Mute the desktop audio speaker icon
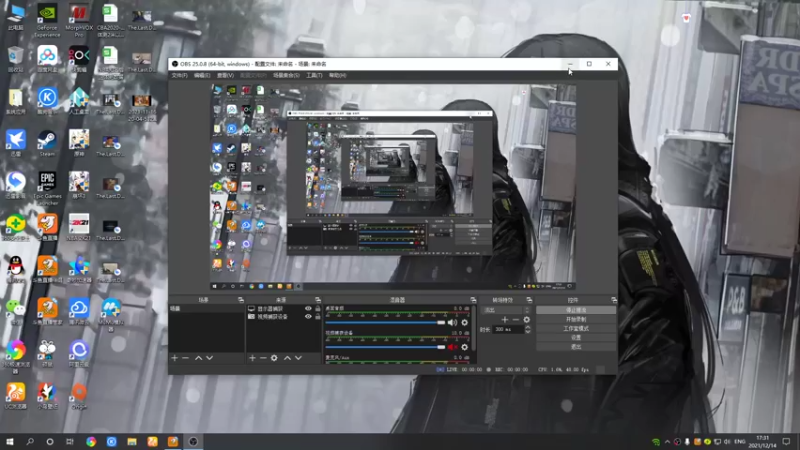800x450 pixels. [x=453, y=322]
